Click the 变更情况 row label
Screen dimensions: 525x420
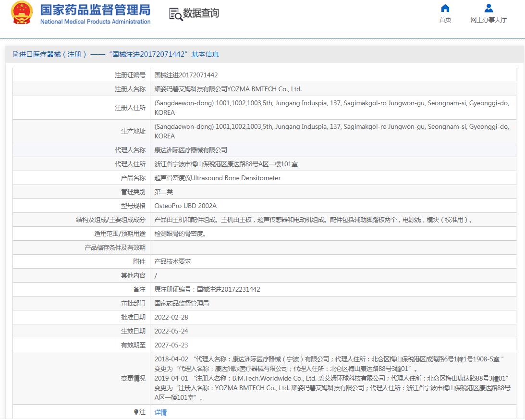[x=133, y=379]
